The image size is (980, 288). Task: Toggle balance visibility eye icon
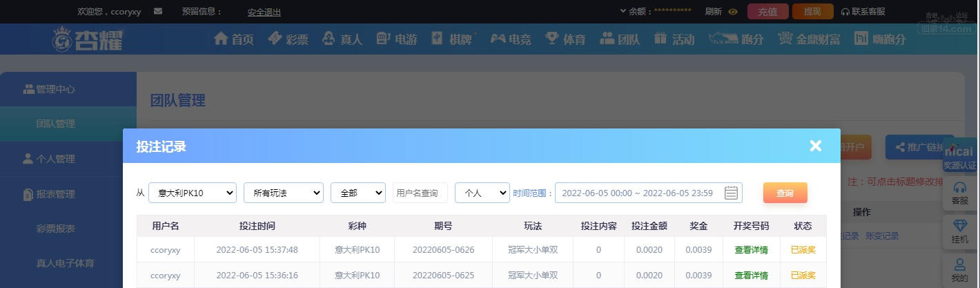point(733,12)
